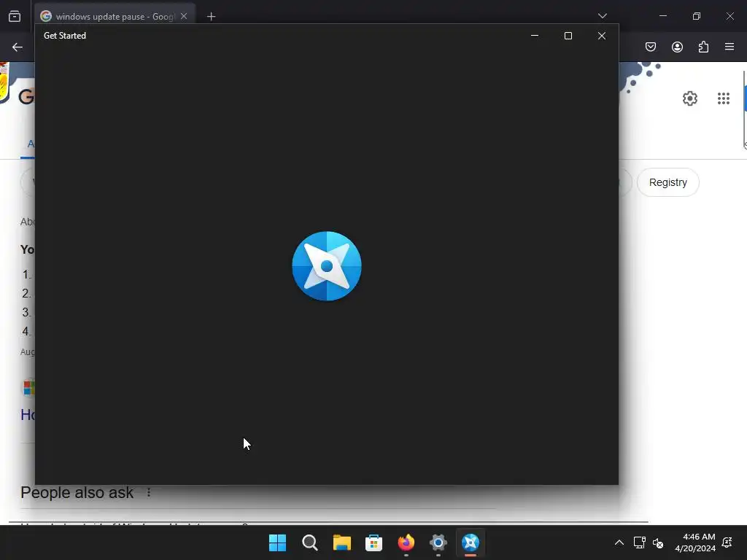Maximize the Get Started window

[568, 36]
